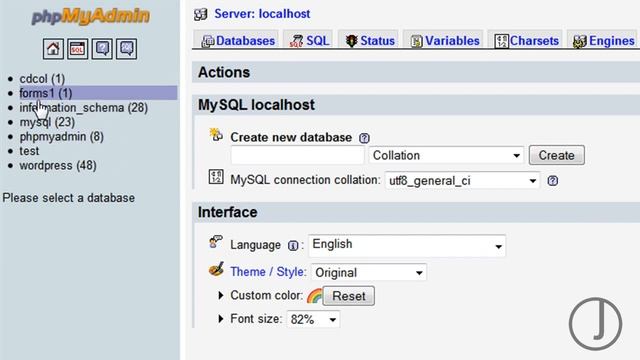Focus the new database name field
Image resolution: width=640 pixels, height=360 pixels.
[298, 155]
